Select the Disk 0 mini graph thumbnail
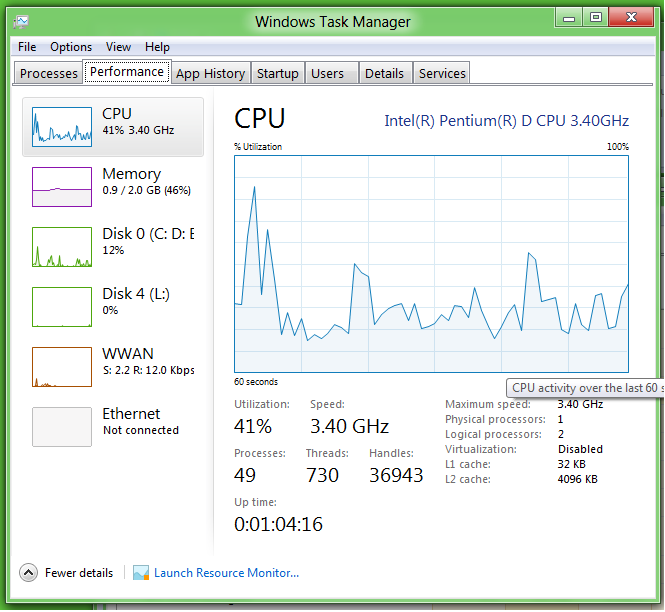Image resolution: width=665 pixels, height=612 pixels. click(62, 247)
